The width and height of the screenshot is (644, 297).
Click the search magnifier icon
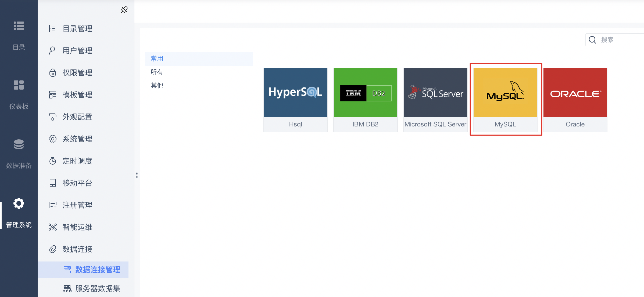pos(592,40)
